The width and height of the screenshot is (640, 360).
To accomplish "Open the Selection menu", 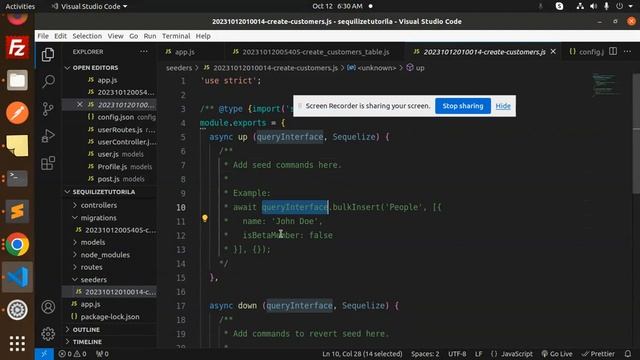I will [87, 36].
